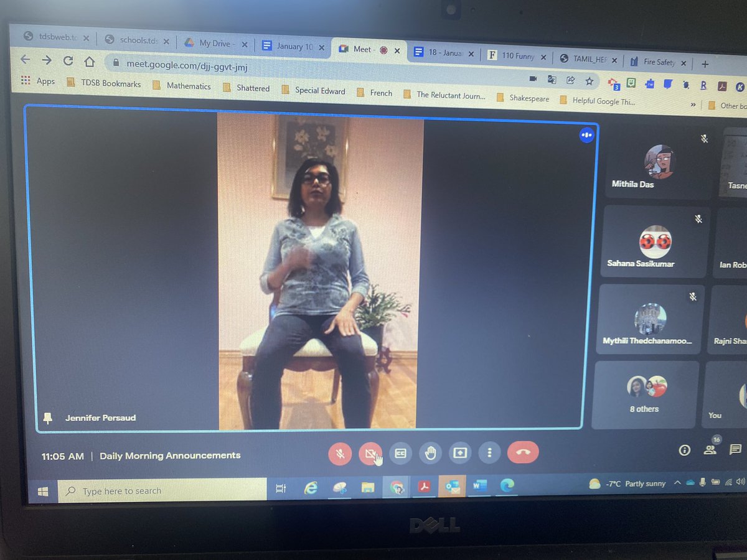Viewport: 747px width, 560px height.
Task: Click the Adobe Acrobat extension icon
Action: [723, 86]
